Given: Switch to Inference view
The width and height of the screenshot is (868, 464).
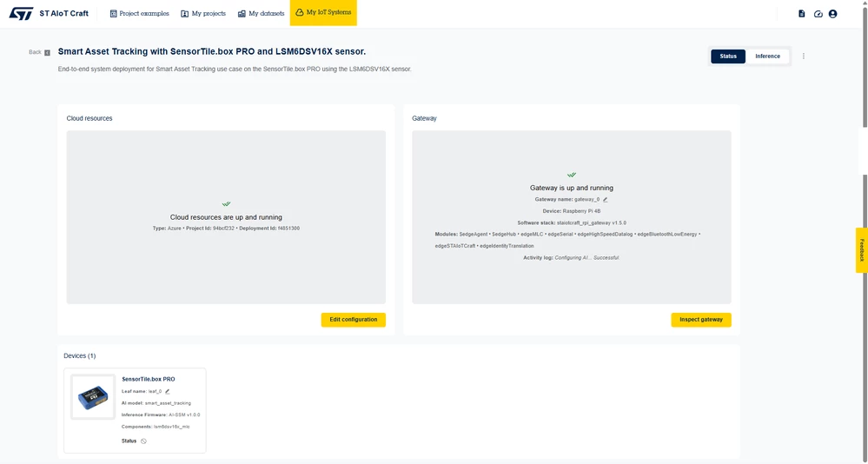Looking at the screenshot, I should 767,56.
